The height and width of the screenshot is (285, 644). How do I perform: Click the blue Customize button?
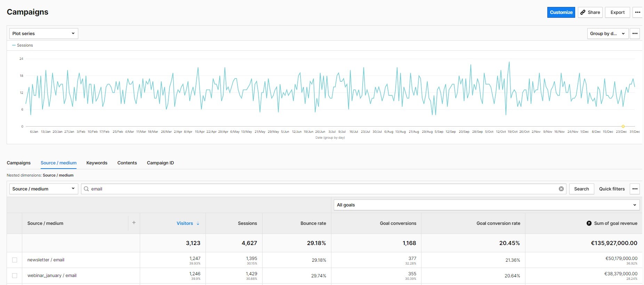click(x=561, y=12)
